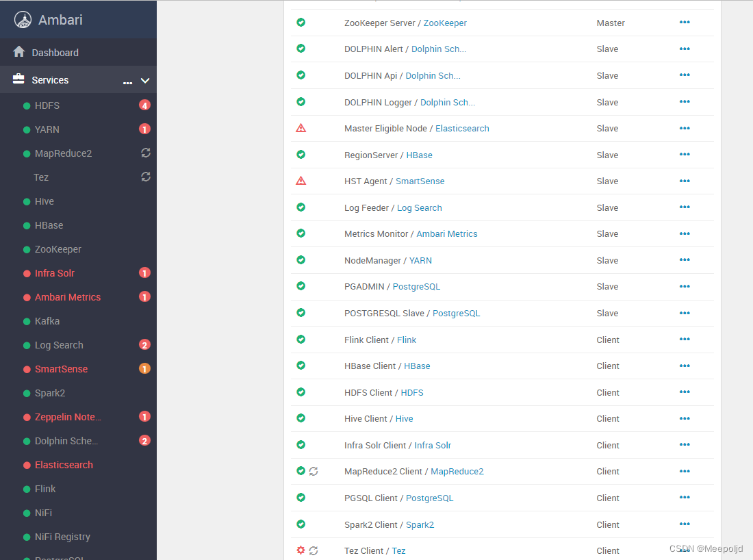Open the ZooKeeper service link
The height and width of the screenshot is (560, 753).
[x=445, y=23]
